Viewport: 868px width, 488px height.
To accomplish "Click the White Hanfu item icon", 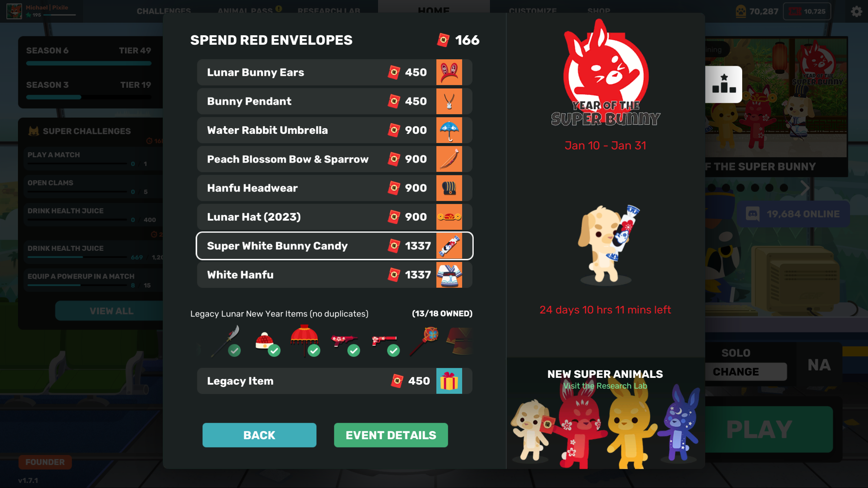I will click(x=449, y=275).
